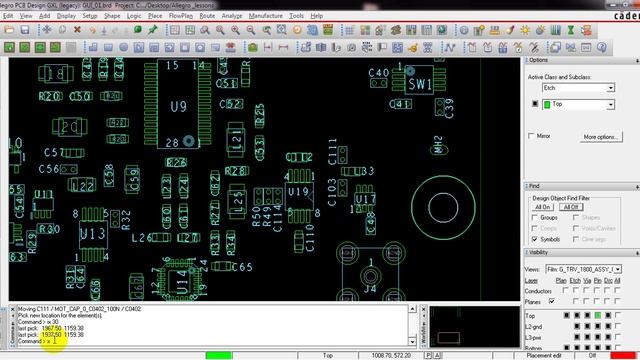Toggle the L2-gnd layer All checkbox
Image resolution: width=640 pixels, height=360 pixels.
click(618, 326)
